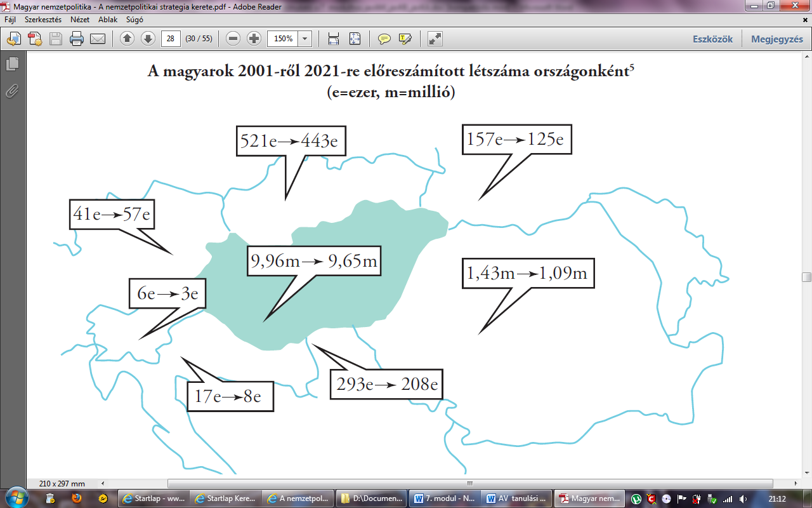Screen dimensions: 812x508
Task: Switch to 7. modul Word taskbar button
Action: 443,498
